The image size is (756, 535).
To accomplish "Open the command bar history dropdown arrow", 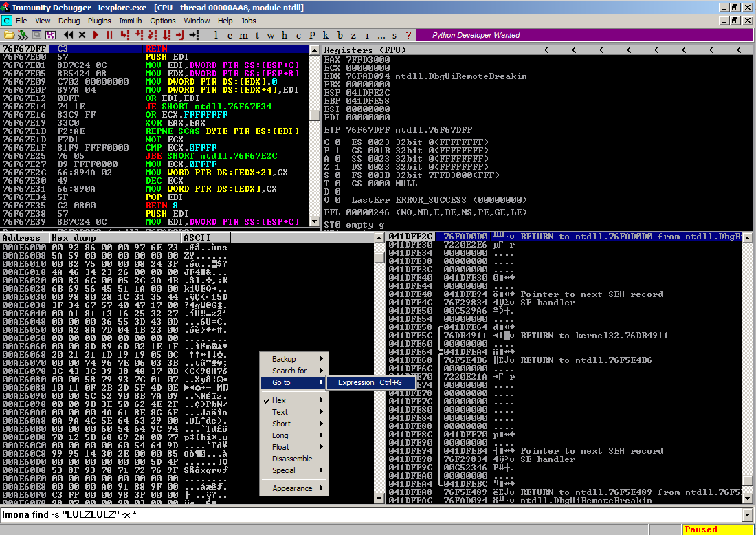I will (x=748, y=515).
